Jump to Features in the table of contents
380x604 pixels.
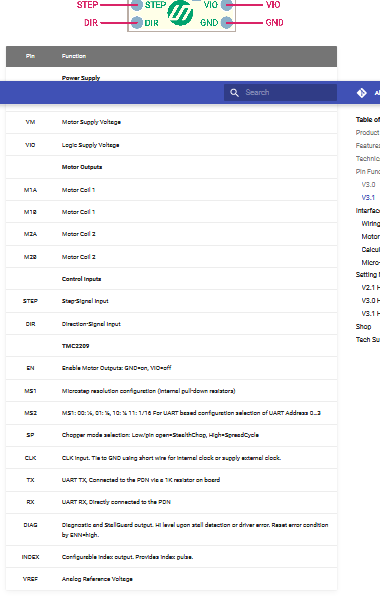pos(368,146)
